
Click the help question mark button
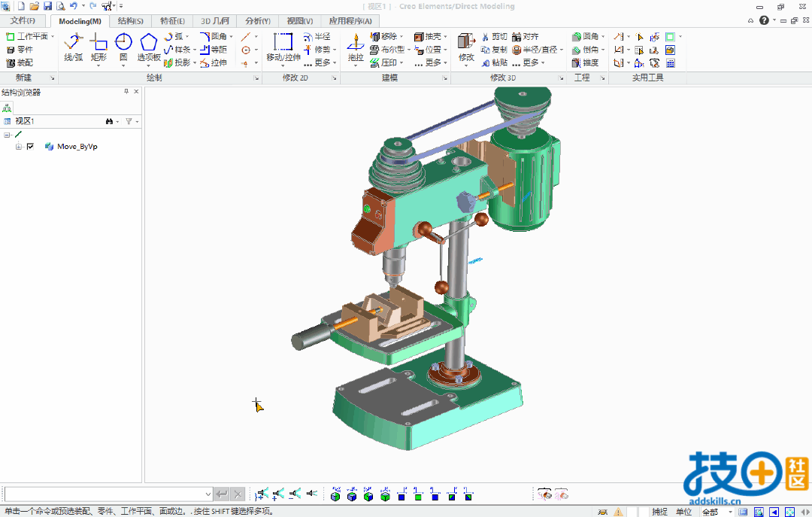point(764,20)
